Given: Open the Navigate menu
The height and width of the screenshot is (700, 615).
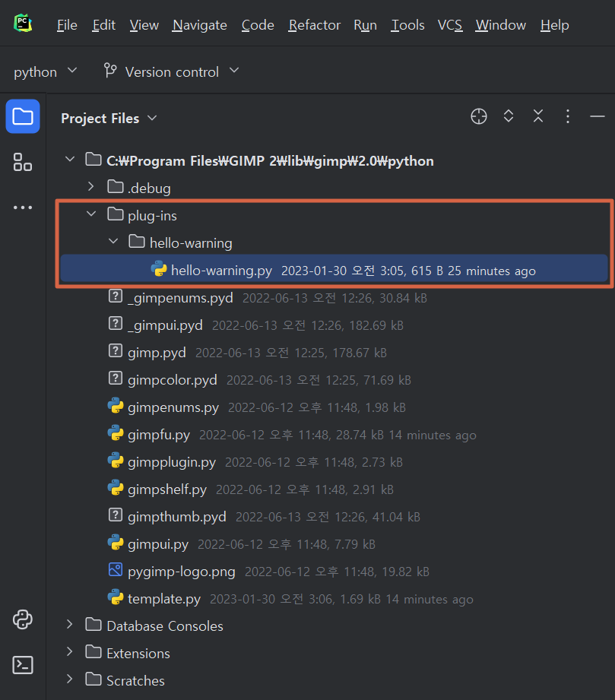Looking at the screenshot, I should [x=200, y=25].
